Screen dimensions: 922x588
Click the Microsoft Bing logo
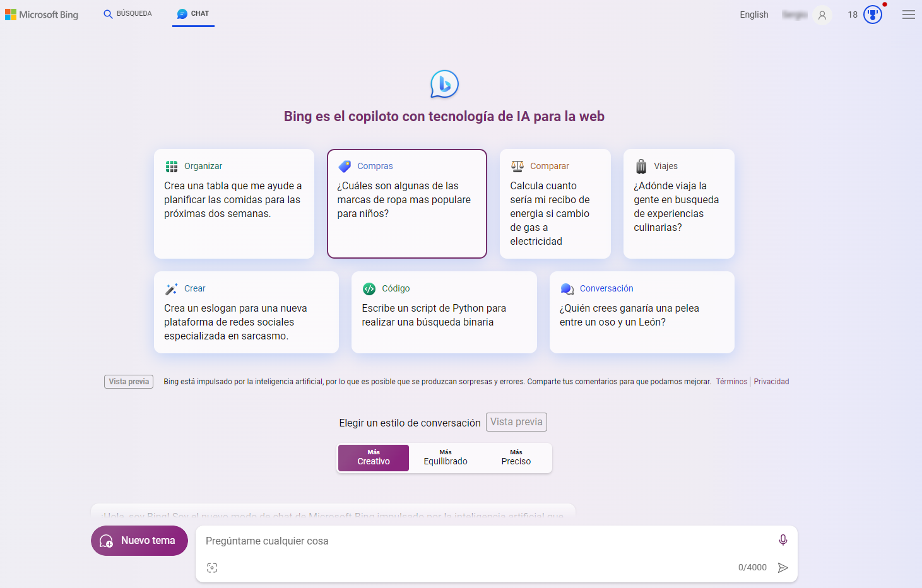pos(42,15)
